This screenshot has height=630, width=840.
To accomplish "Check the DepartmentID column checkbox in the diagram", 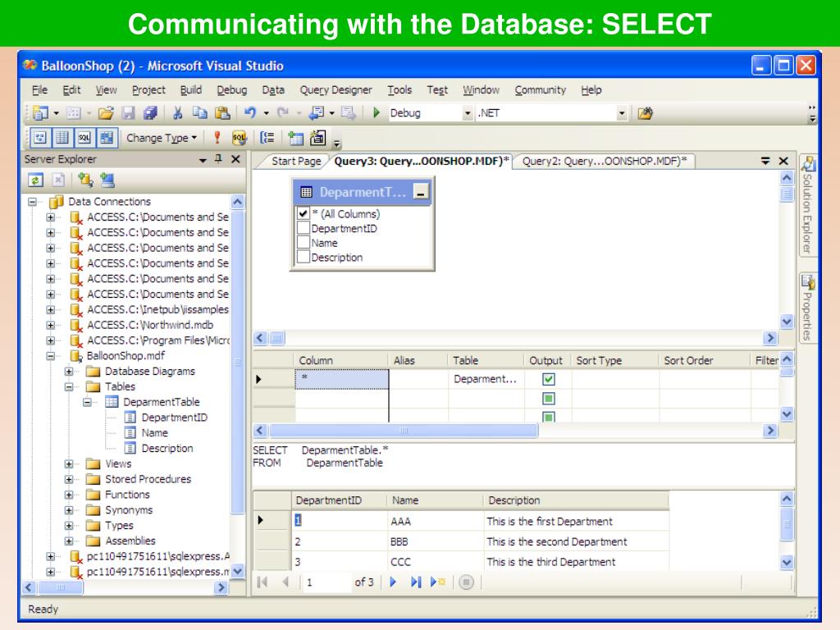I will coord(303,228).
